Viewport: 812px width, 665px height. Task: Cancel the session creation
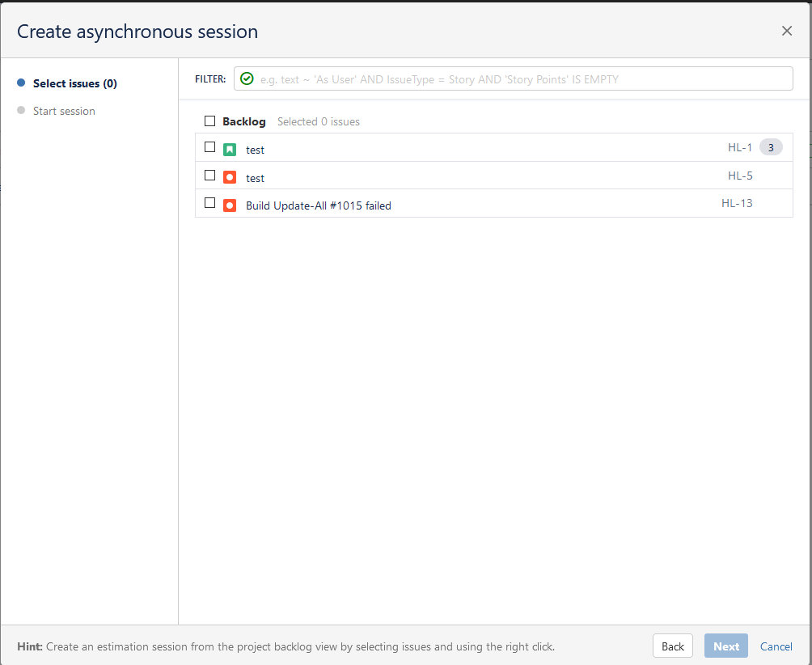(x=776, y=646)
